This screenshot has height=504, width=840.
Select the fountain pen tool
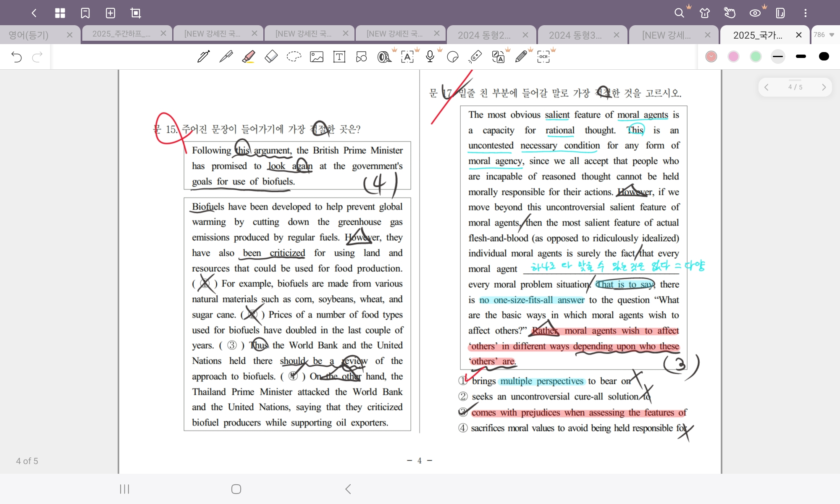[x=226, y=57]
